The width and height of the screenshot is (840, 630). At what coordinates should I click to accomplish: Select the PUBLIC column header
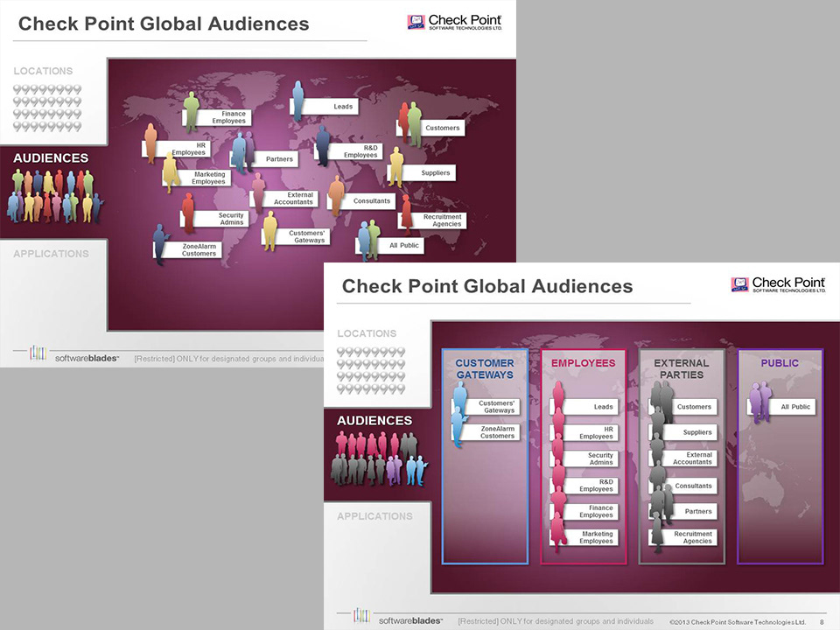(780, 363)
